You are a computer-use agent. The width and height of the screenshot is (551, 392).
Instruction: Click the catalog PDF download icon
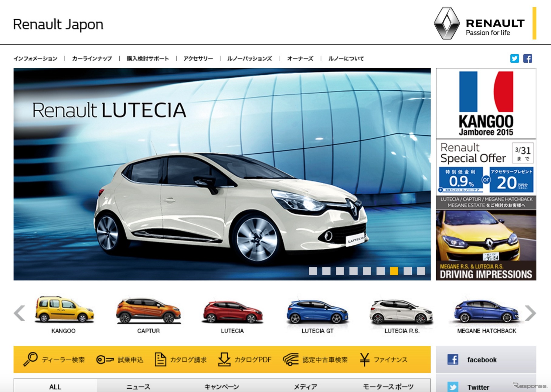tap(224, 359)
